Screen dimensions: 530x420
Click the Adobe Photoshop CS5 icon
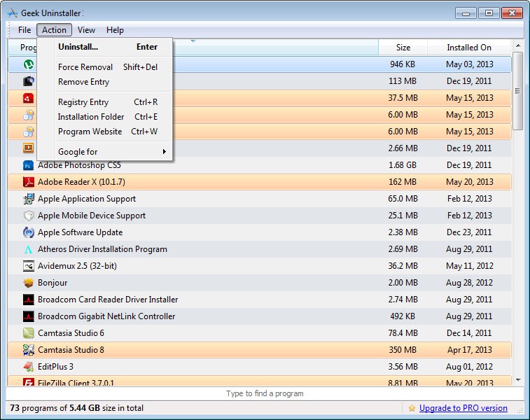tap(28, 165)
